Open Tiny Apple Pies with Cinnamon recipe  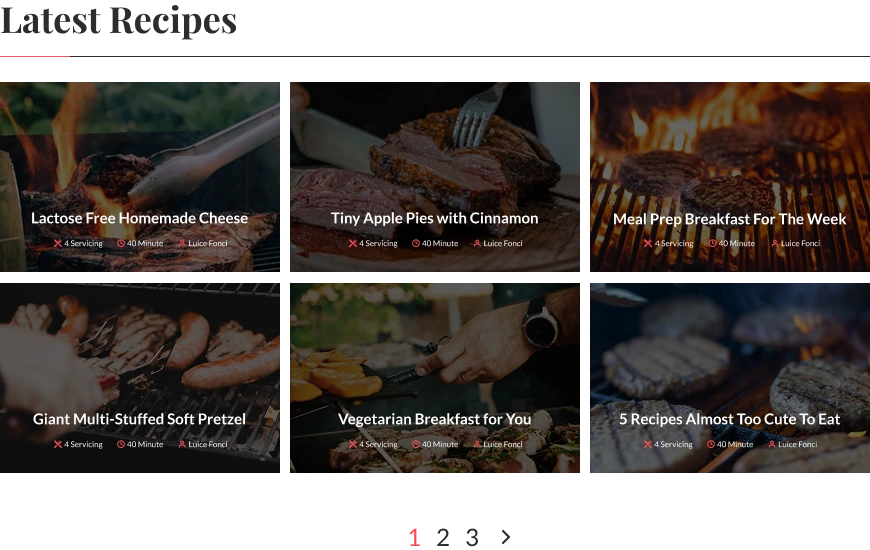435,218
